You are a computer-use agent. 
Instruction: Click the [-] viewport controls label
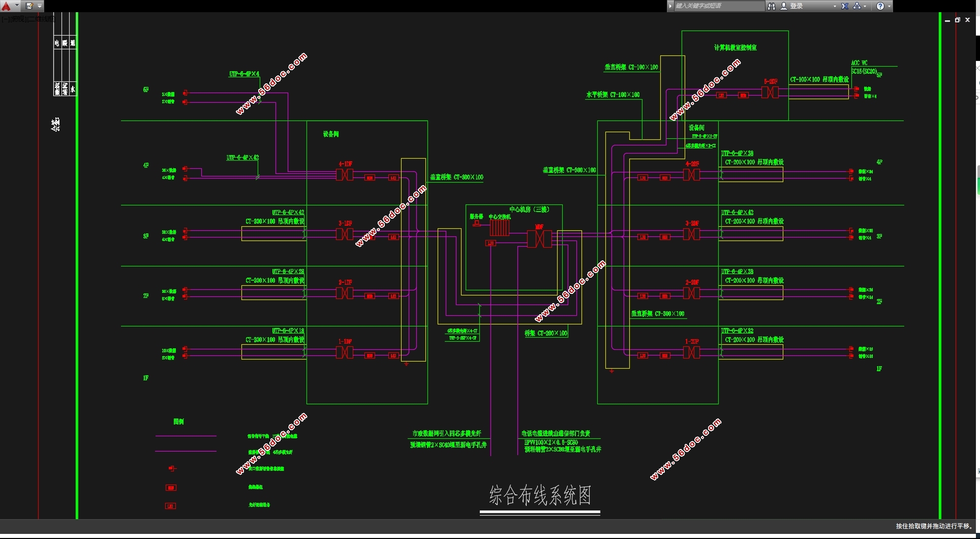tap(5, 19)
